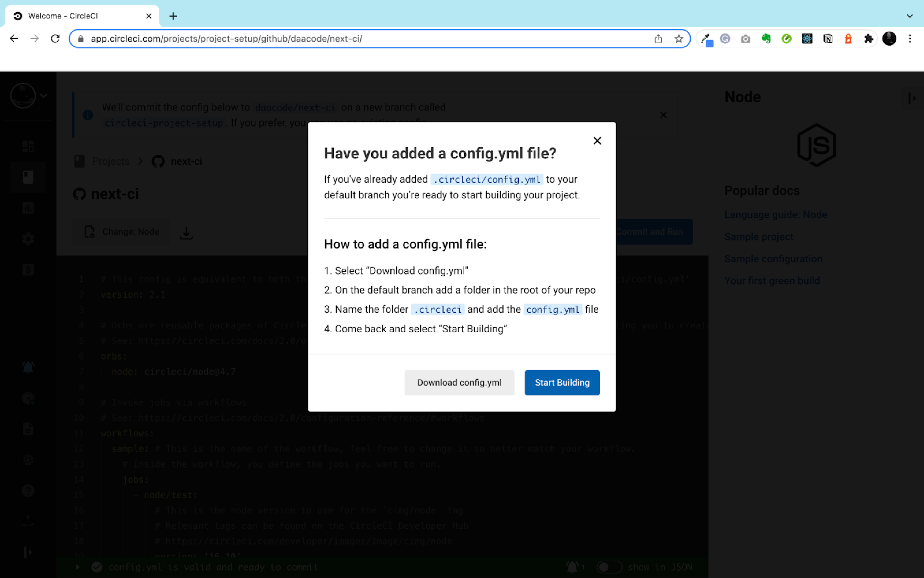The height and width of the screenshot is (578, 924).
Task: Open the Chrome profile avatar
Action: (889, 39)
